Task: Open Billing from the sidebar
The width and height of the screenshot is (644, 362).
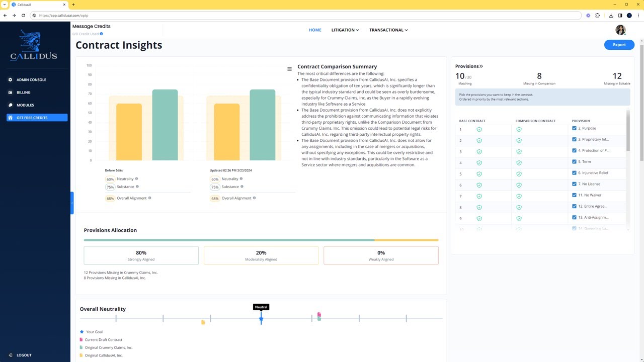Action: [x=23, y=93]
